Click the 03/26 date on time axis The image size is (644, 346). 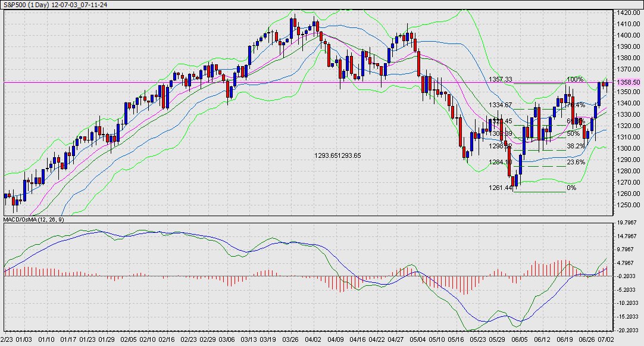coord(290,339)
